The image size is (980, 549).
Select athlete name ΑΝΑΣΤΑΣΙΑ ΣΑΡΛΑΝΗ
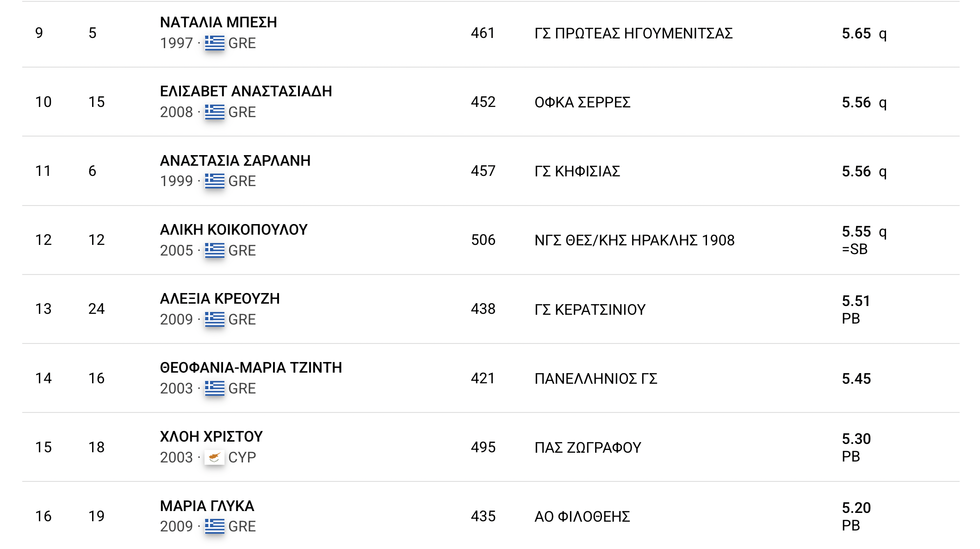pyautogui.click(x=236, y=161)
